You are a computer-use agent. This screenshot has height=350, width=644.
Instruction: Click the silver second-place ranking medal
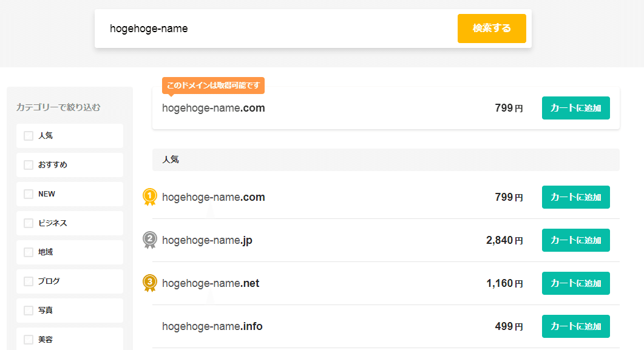click(x=150, y=240)
